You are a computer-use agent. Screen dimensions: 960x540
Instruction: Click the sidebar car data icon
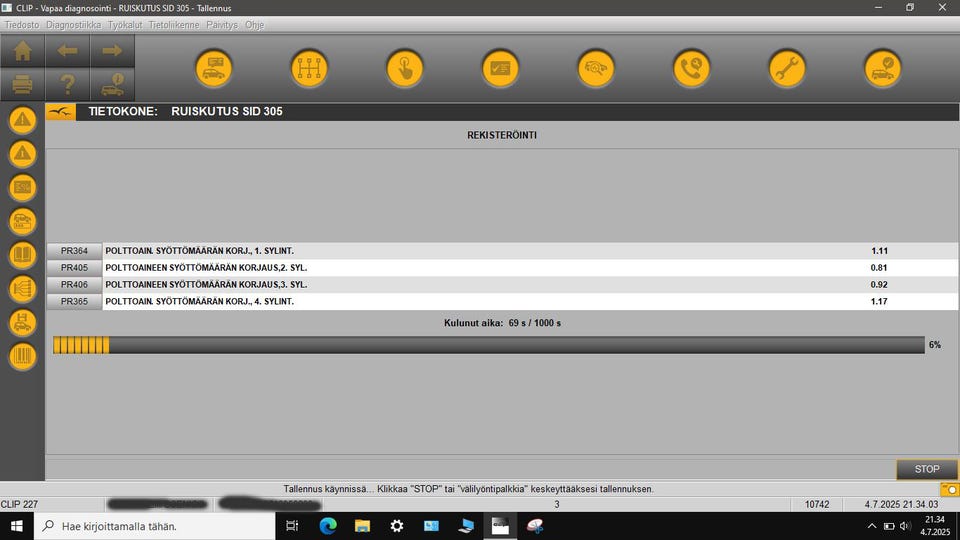click(23, 221)
